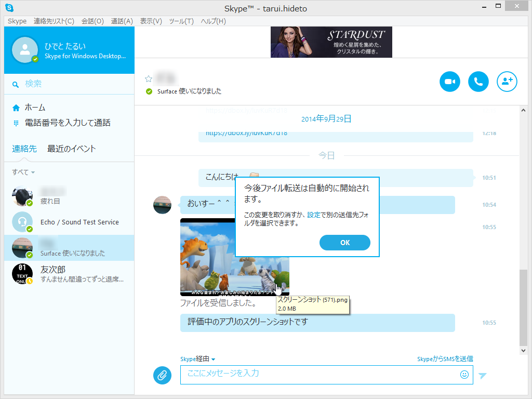
Task: Click the message input box
Action: pos(326,375)
